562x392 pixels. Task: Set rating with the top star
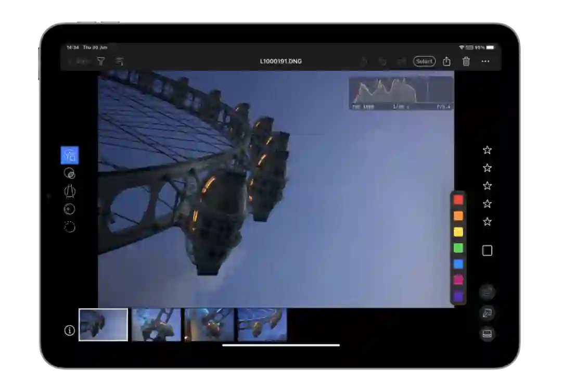(487, 150)
